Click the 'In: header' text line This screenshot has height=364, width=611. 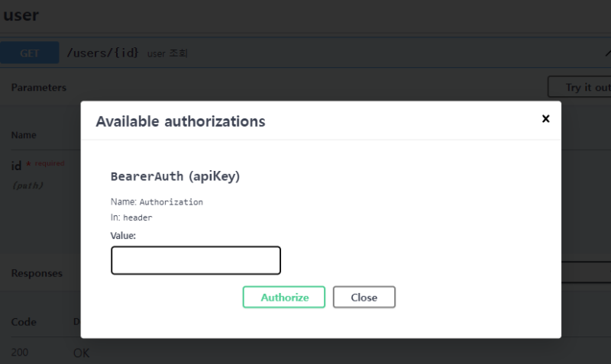point(131,217)
